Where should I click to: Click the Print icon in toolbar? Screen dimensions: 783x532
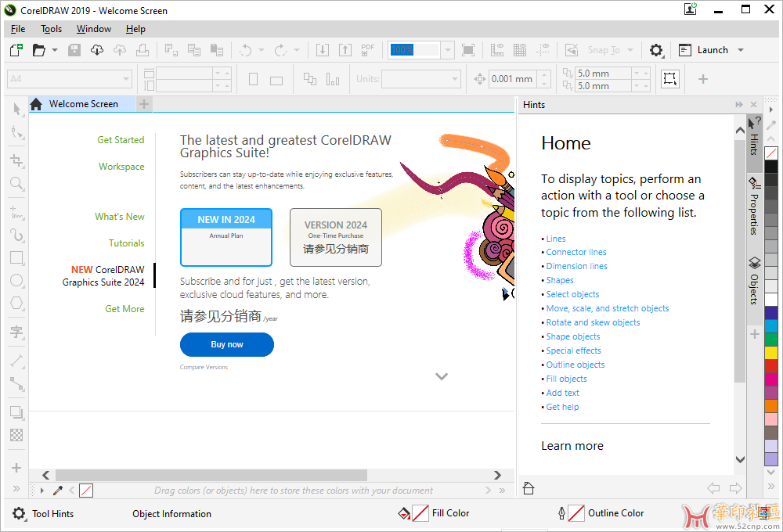pos(143,50)
